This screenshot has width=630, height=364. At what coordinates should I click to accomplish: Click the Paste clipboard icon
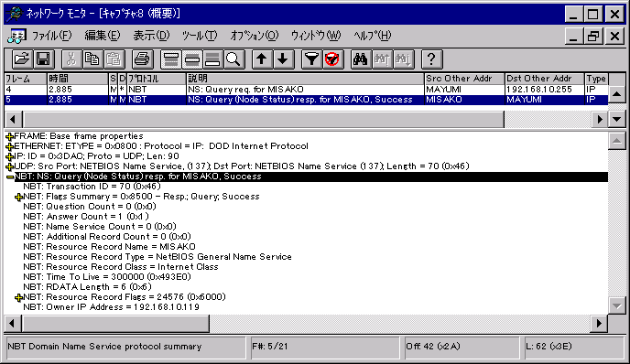point(114,59)
